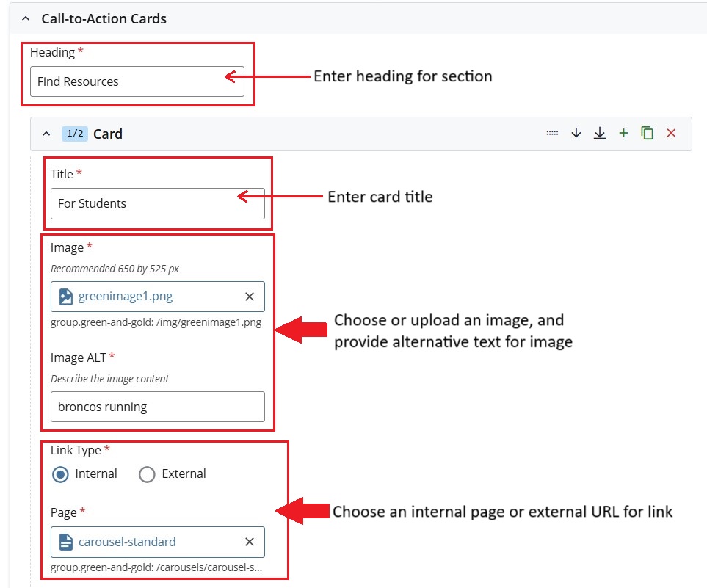The height and width of the screenshot is (588, 707).
Task: Delete the Card with the red X icon
Action: [x=671, y=133]
